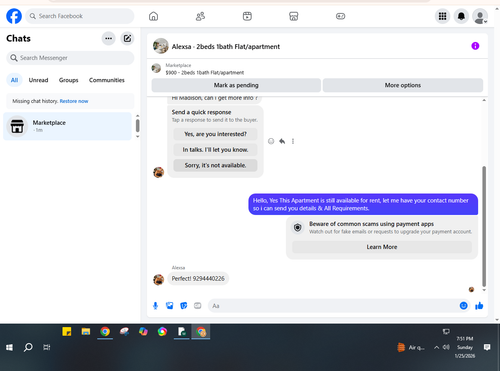
Task: Click the Restore now link
Action: 74,101
